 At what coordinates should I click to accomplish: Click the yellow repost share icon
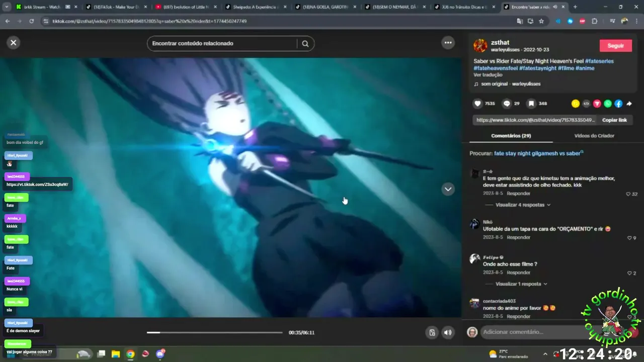[x=576, y=104]
